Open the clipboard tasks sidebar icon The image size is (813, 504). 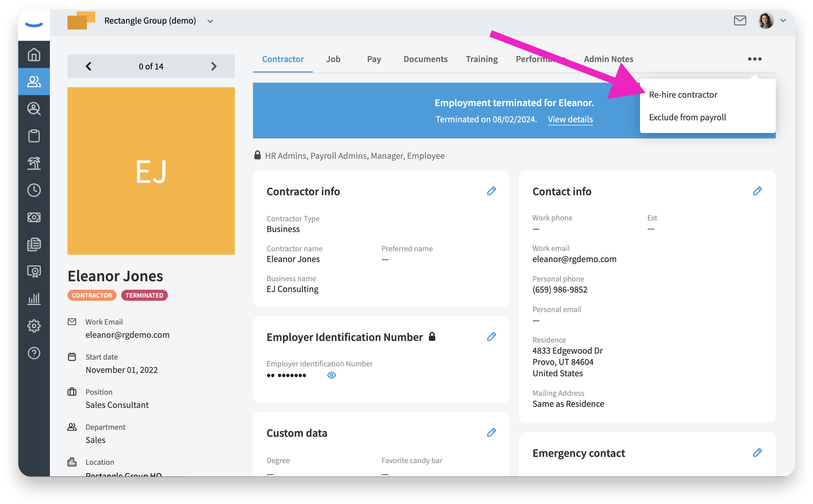34,136
